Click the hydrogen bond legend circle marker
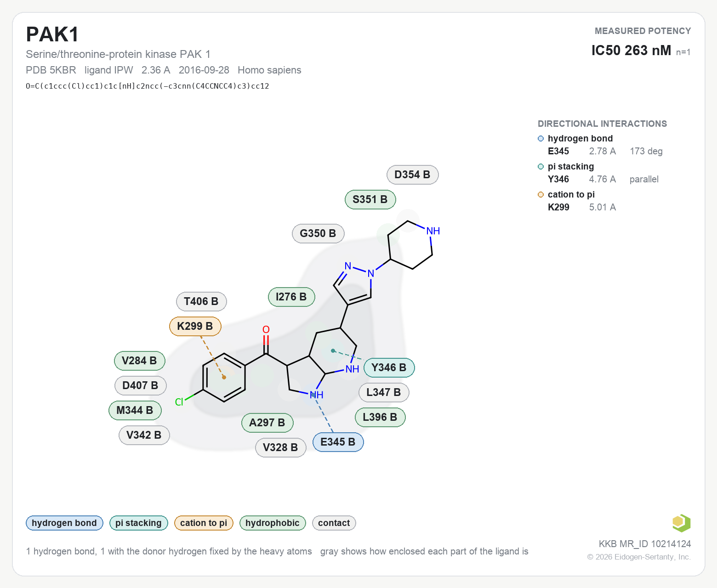717x588 pixels. (x=541, y=139)
